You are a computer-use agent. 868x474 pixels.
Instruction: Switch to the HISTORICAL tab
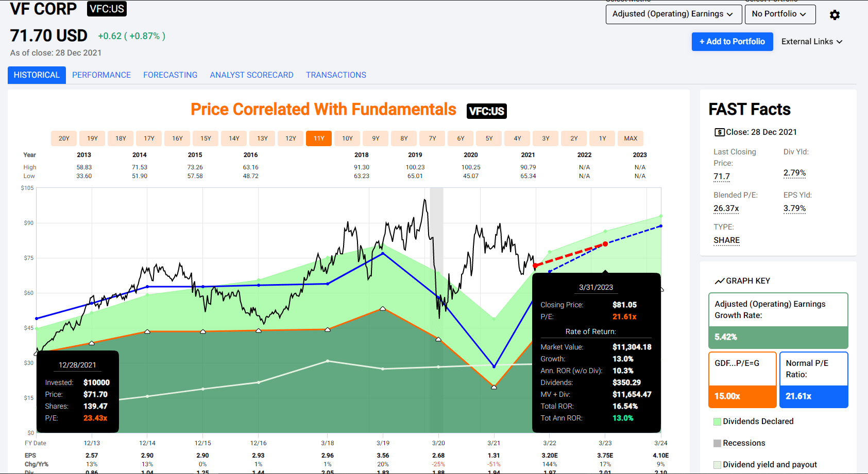coord(37,75)
